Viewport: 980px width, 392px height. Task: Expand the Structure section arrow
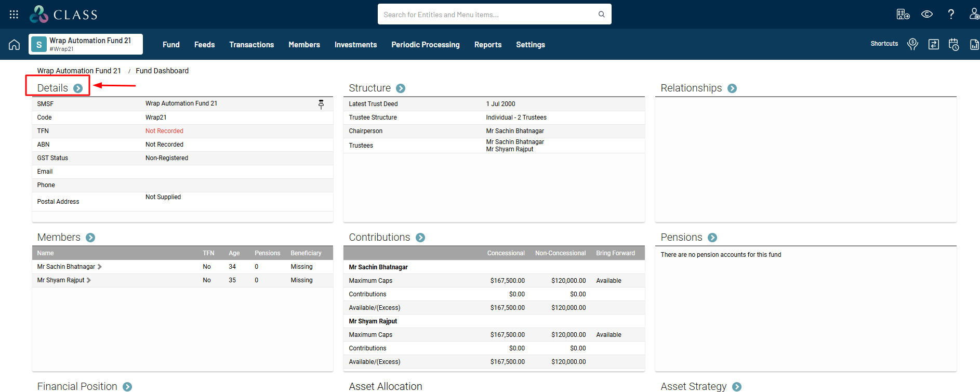(401, 88)
